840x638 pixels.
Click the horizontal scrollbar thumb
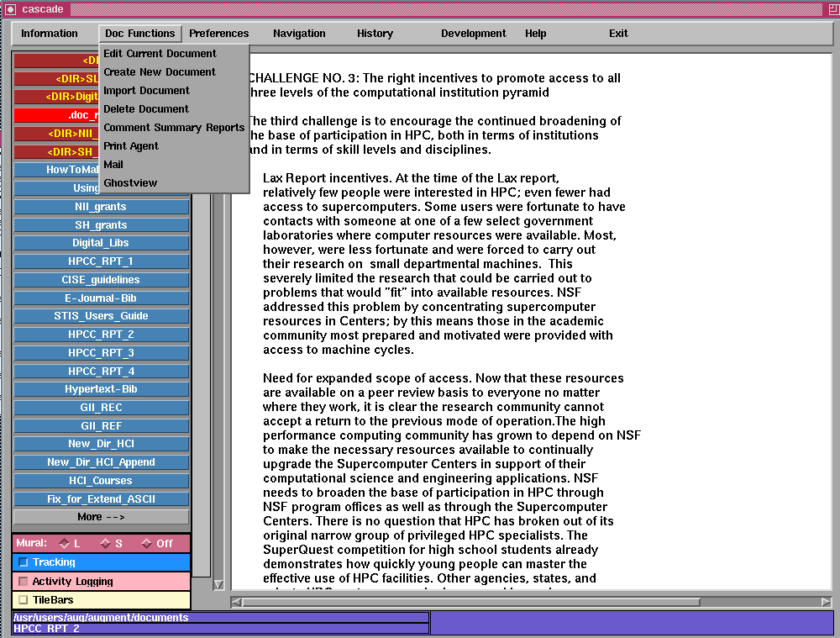pyautogui.click(x=471, y=602)
